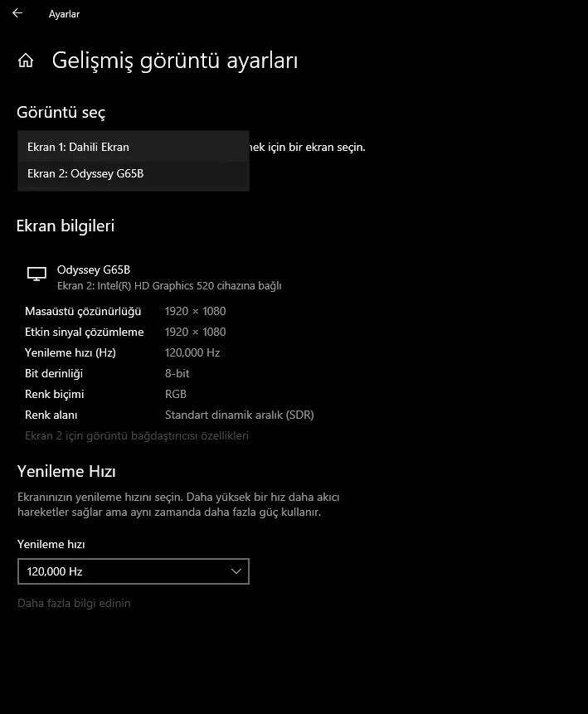Click the 'Masaüstü çözünürlüğü' label

pyautogui.click(x=83, y=311)
